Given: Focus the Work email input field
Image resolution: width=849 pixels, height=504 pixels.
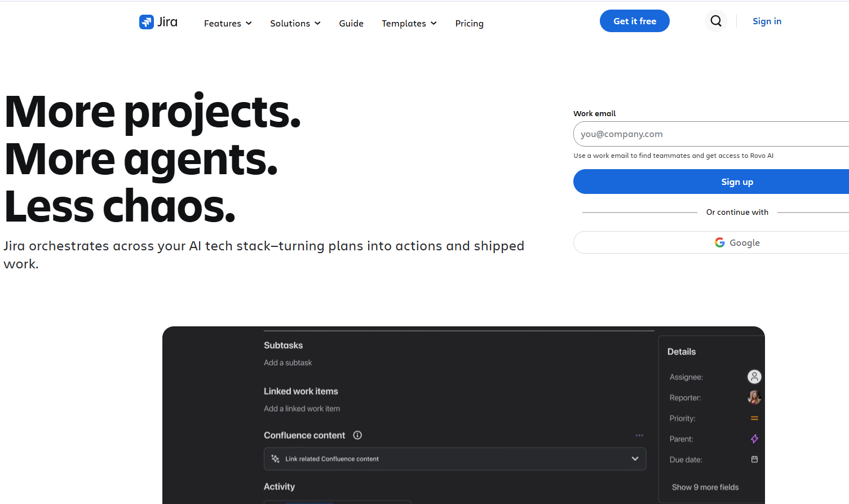Looking at the screenshot, I should [711, 134].
